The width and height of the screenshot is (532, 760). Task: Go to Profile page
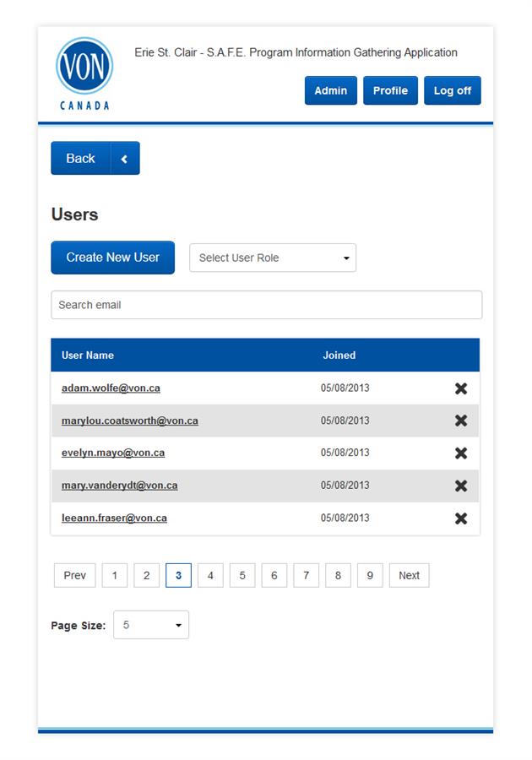(x=390, y=90)
